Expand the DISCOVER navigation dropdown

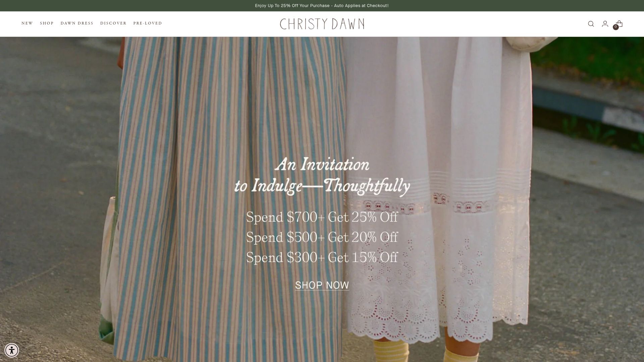pyautogui.click(x=113, y=23)
